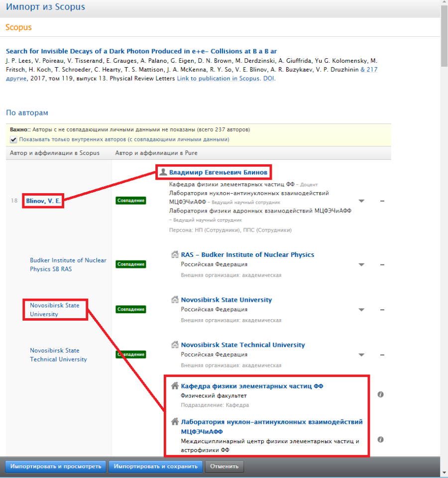Expand dropdown arrow for Владимир Евгеньевич Блинов

tap(362, 201)
